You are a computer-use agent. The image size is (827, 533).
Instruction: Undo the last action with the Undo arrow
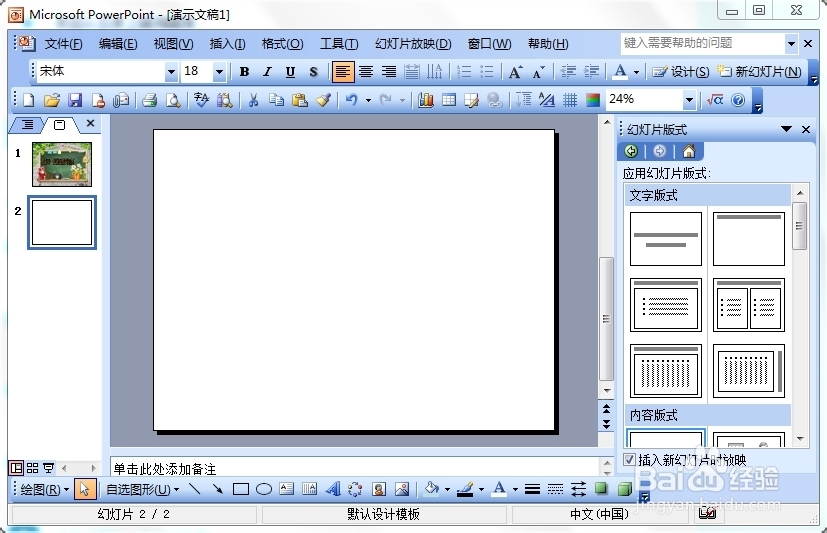coord(352,100)
